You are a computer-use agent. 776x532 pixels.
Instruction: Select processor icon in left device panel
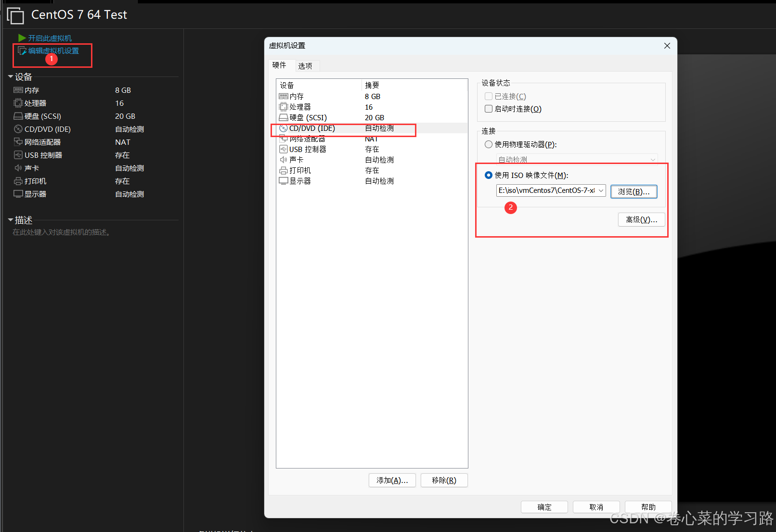tap(18, 103)
